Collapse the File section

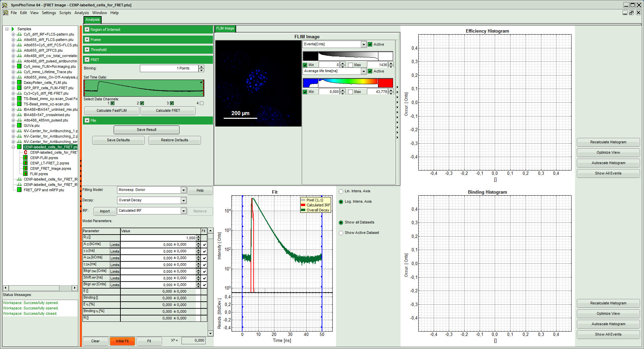[87, 120]
